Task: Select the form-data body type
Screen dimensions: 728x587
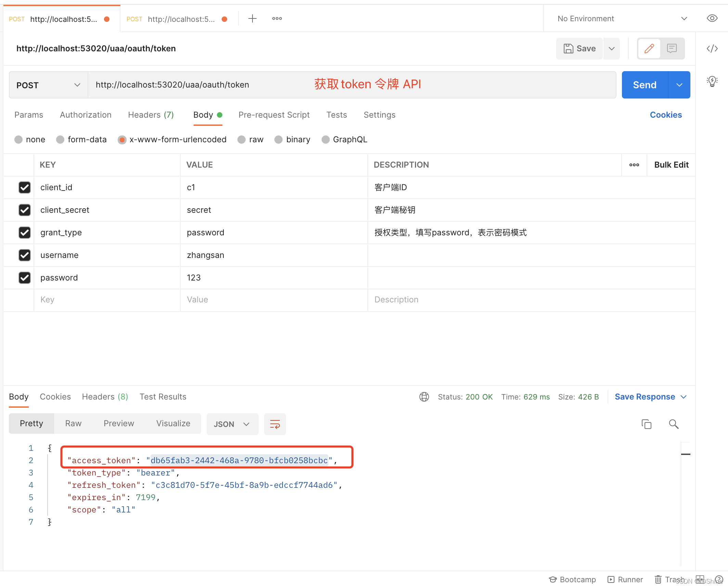Action: (x=60, y=140)
